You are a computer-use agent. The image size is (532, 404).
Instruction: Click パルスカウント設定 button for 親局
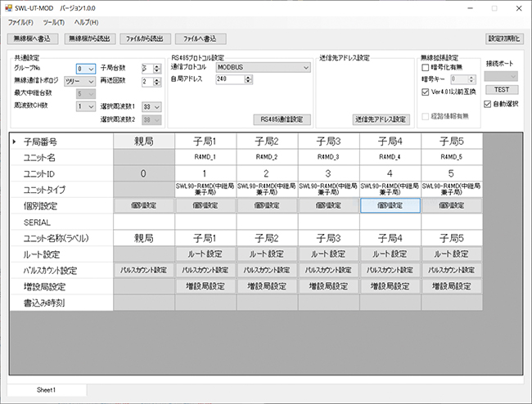144,270
